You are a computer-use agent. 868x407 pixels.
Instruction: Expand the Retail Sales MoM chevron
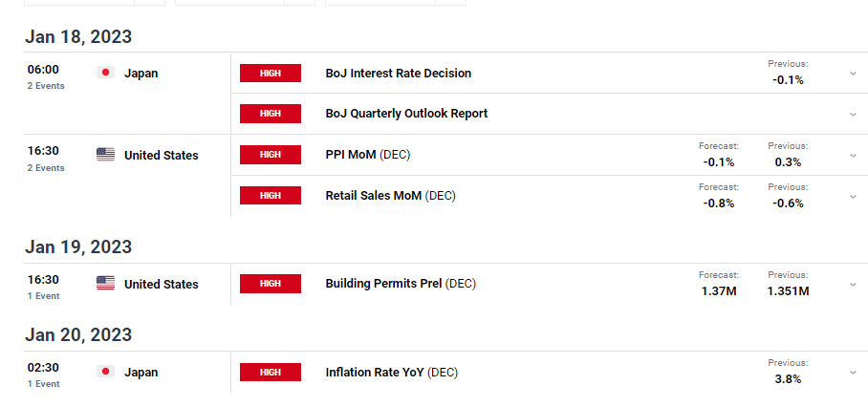(x=853, y=196)
